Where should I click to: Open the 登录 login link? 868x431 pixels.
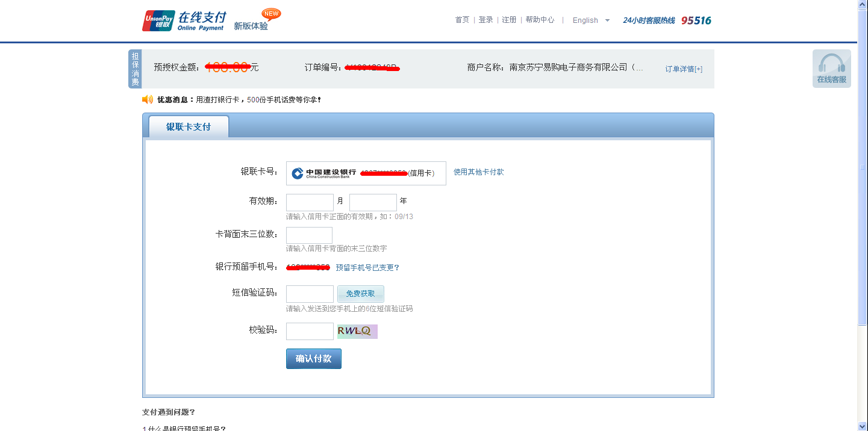486,20
